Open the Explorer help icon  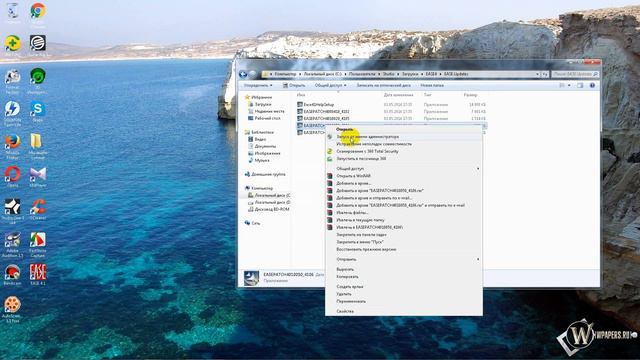point(592,85)
